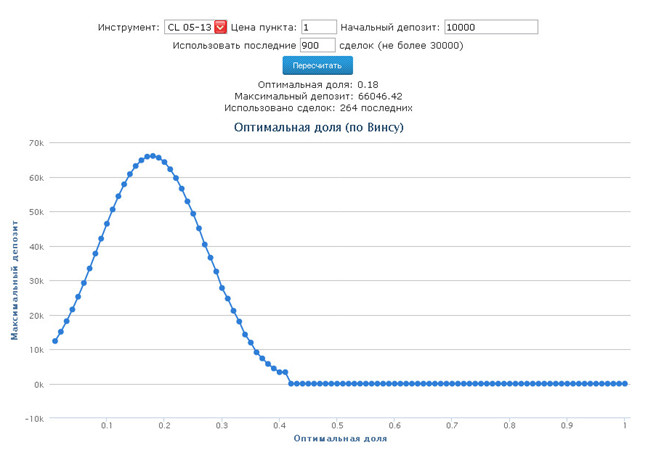Click the Максимальный депозит axis title
Image resolution: width=655 pixels, height=464 pixels.
tap(15, 280)
